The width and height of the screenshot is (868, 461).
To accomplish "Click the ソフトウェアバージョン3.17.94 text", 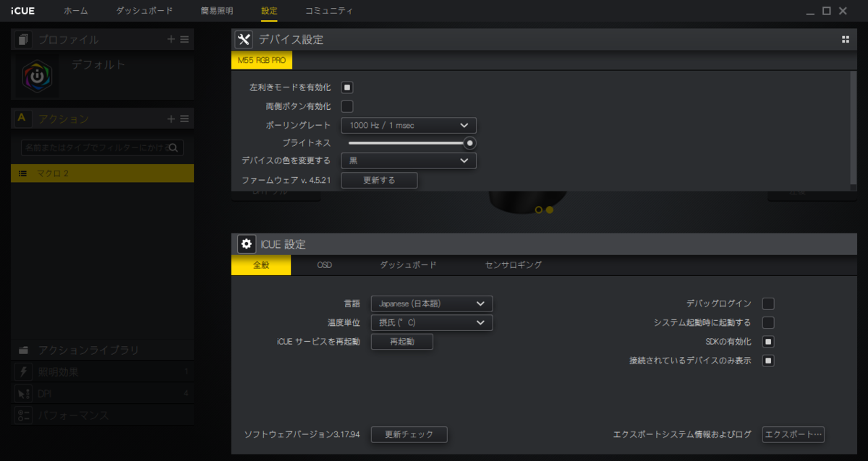I will click(302, 434).
